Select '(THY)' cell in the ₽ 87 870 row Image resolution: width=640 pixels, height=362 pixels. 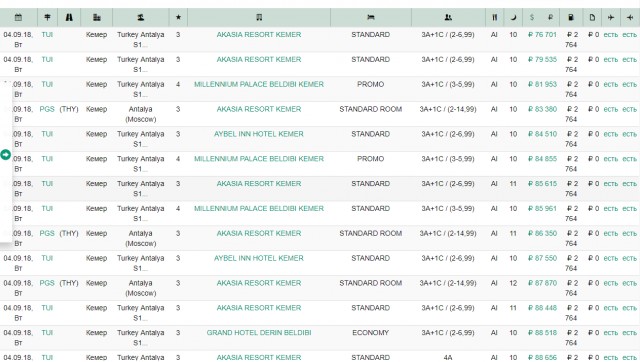tap(69, 283)
